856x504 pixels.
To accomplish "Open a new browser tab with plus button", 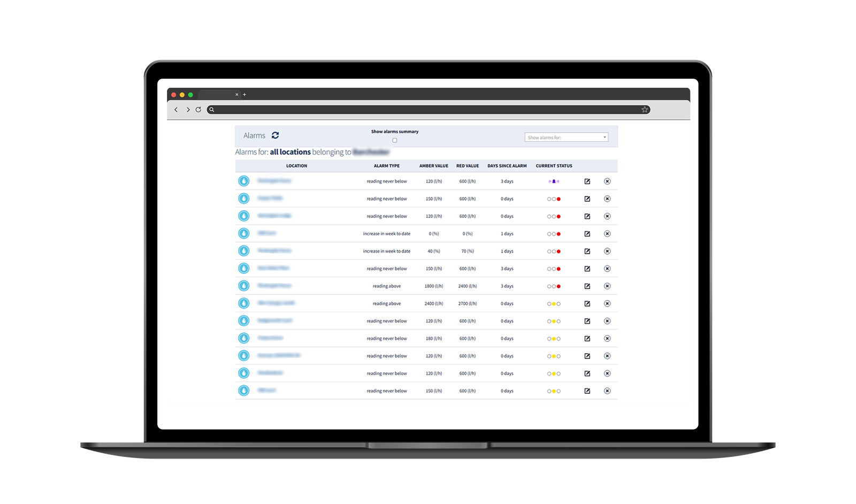I will click(244, 95).
